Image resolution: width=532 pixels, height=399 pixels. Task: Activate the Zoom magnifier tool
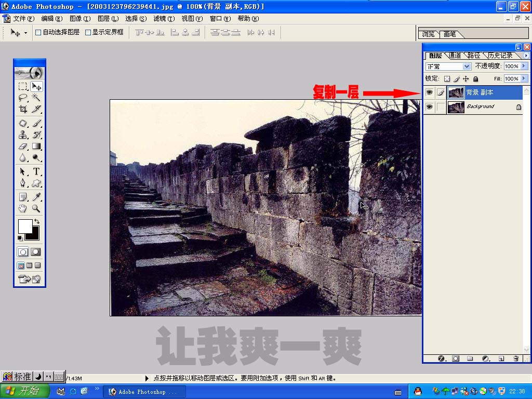pos(36,208)
